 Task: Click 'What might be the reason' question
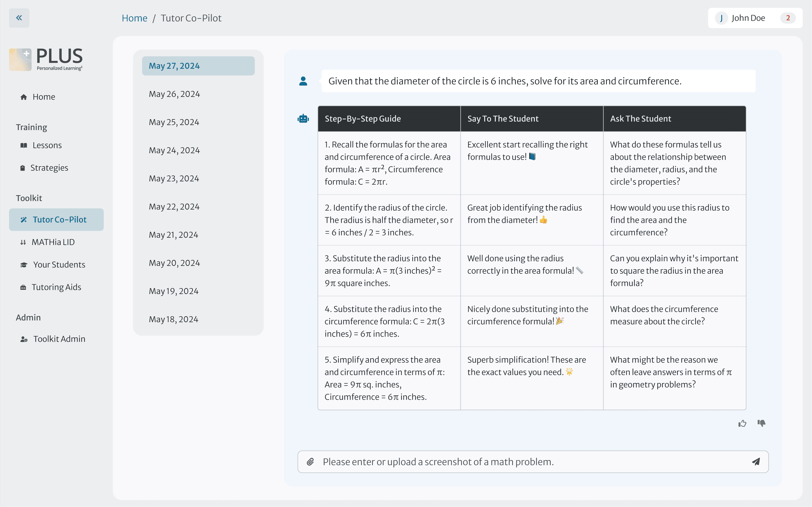(674, 378)
